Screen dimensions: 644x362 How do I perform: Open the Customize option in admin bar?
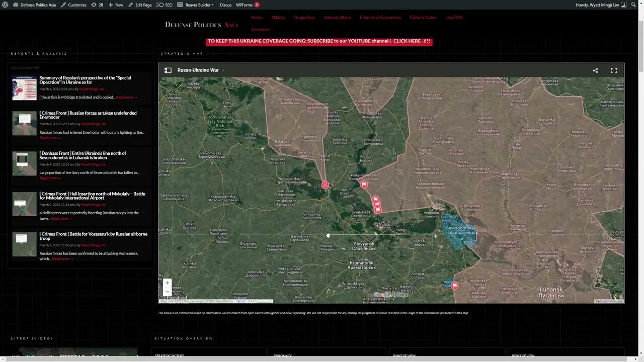(x=73, y=5)
